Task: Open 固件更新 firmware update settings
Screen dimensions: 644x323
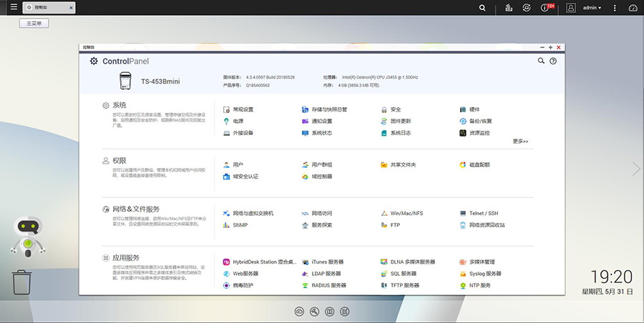Action: tap(400, 121)
